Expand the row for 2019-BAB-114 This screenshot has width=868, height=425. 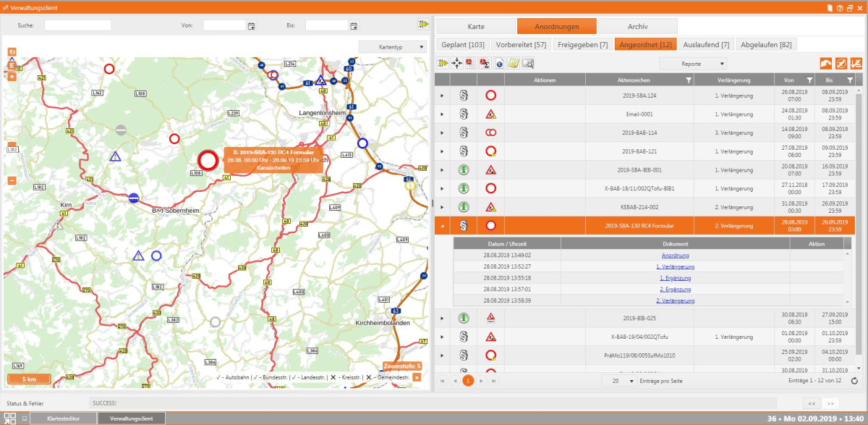(x=442, y=132)
